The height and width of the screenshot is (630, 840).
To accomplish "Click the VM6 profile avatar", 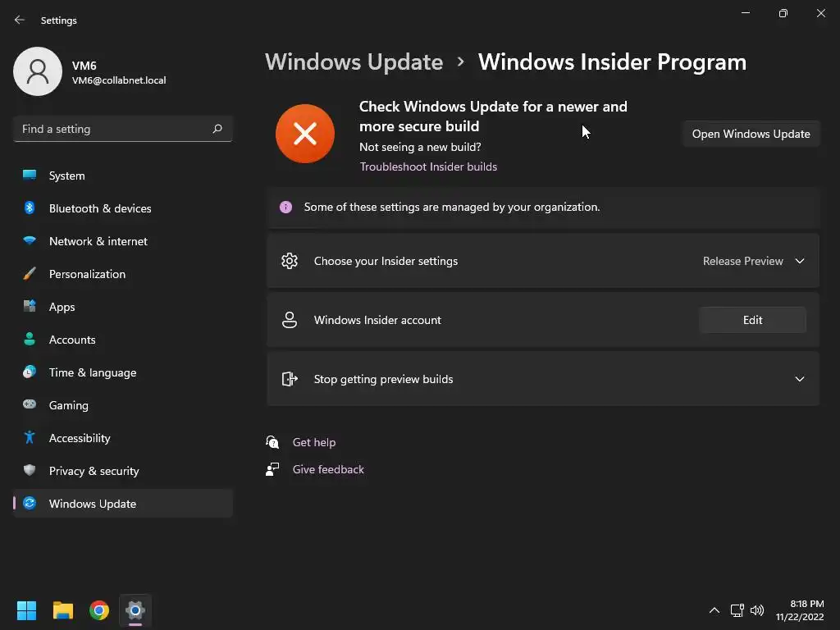I will pos(38,71).
